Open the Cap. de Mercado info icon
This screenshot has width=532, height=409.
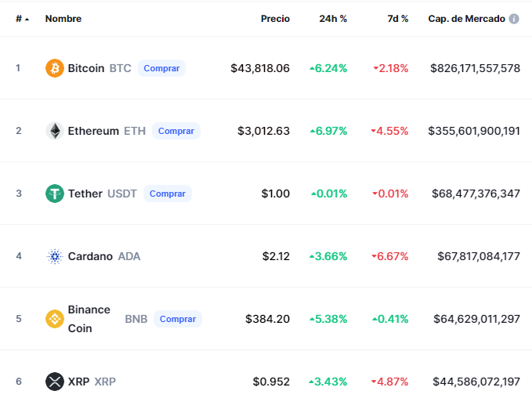(514, 19)
